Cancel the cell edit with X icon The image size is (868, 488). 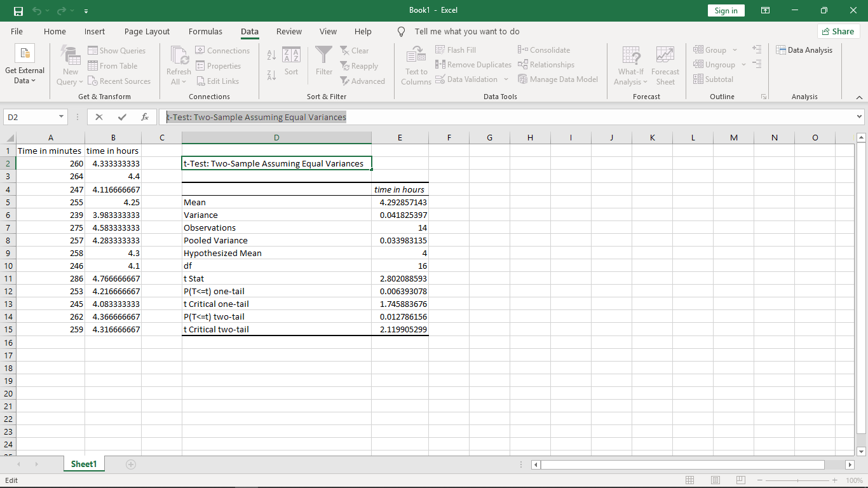tap(99, 117)
